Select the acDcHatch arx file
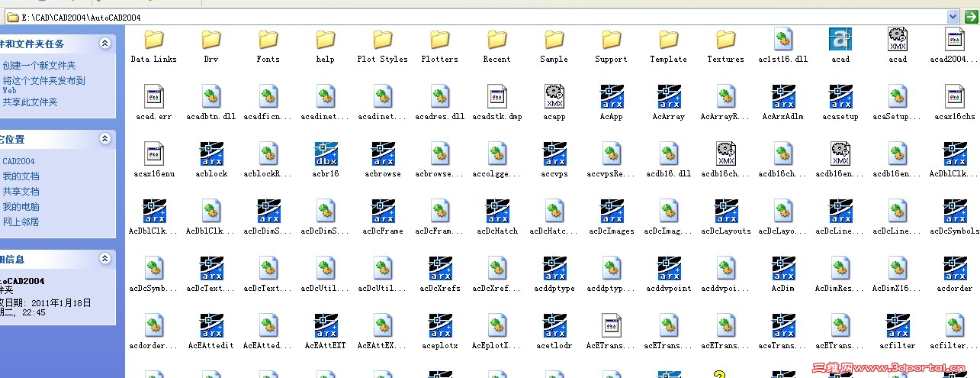 pos(497,218)
